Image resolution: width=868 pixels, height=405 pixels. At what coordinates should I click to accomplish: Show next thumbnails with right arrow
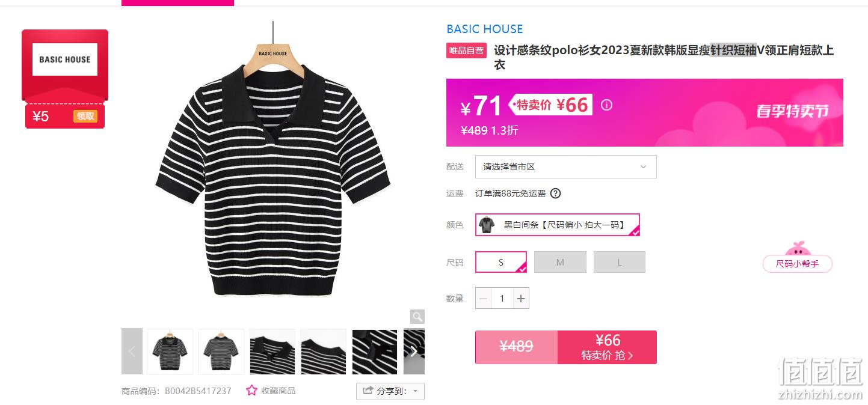point(414,352)
